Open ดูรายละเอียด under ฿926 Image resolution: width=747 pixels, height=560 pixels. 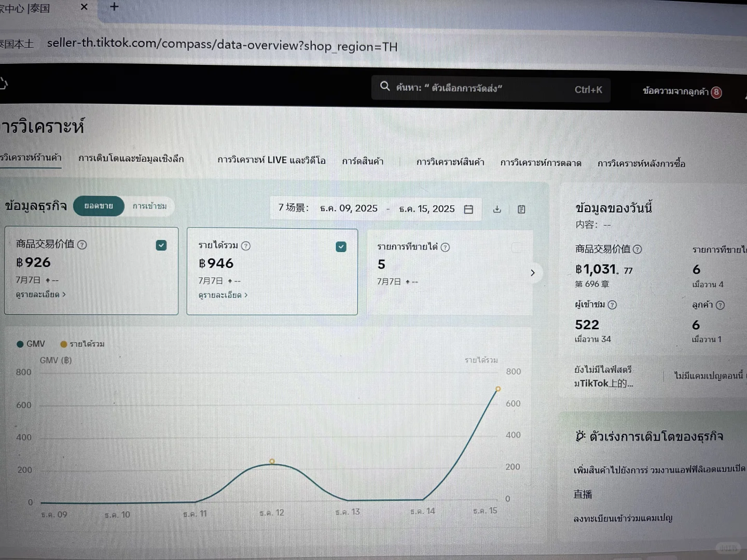(x=41, y=295)
